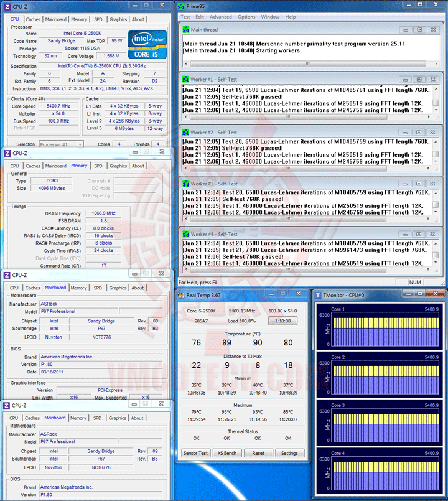
Task: Click Sensor Test button in Real Temp
Action: [x=195, y=453]
